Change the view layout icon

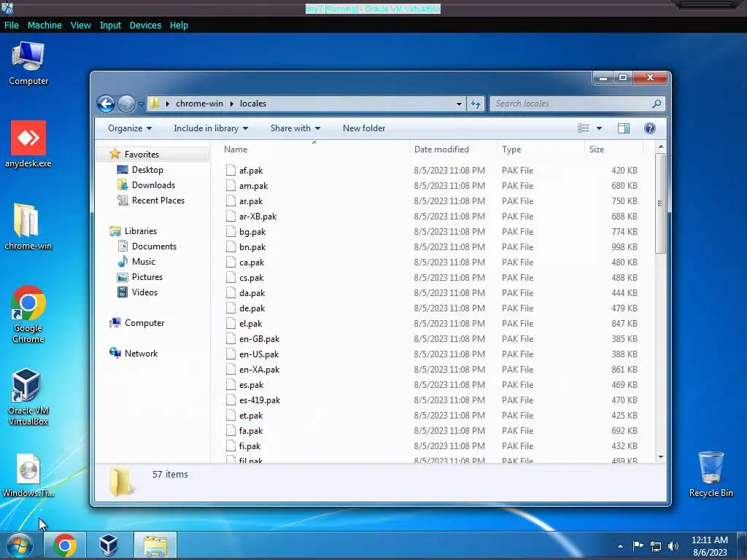pyautogui.click(x=583, y=128)
